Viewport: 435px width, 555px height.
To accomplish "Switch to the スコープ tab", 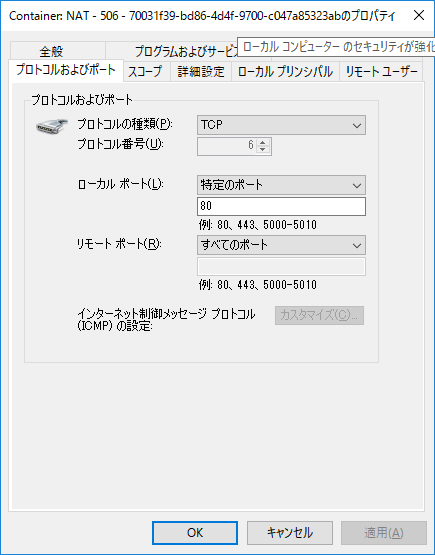I will (x=145, y=71).
